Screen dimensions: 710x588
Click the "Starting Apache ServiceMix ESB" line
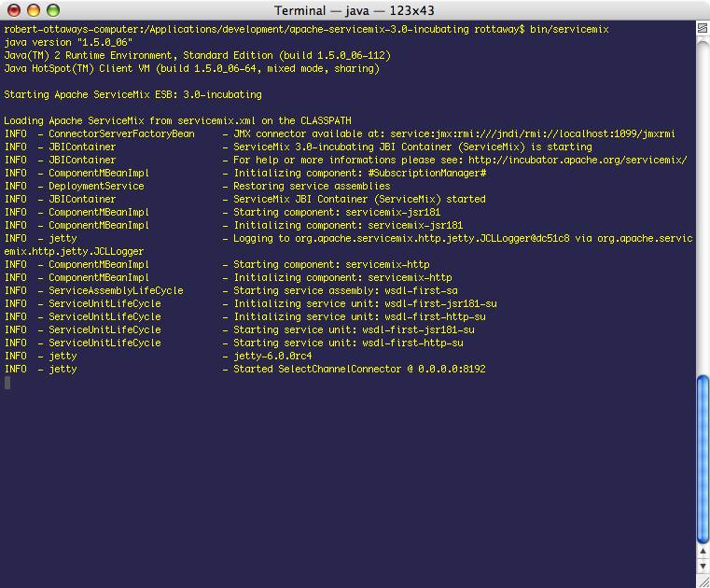tap(132, 94)
